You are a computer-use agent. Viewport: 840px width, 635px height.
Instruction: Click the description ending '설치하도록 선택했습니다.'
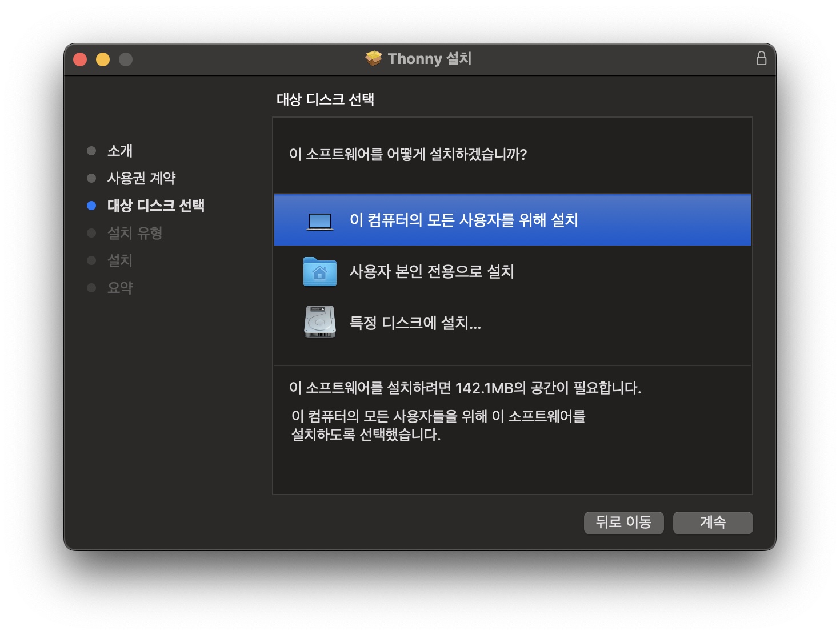click(x=438, y=425)
